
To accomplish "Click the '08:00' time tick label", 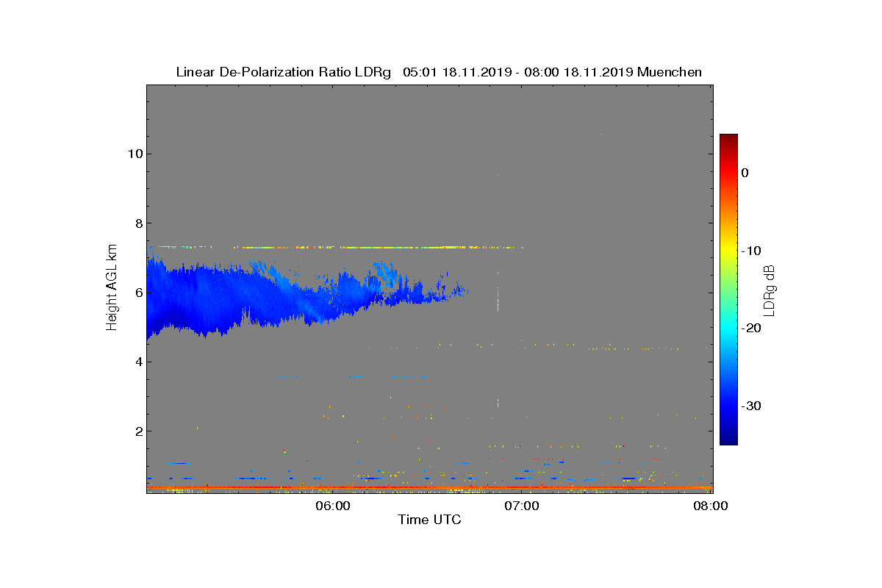I will [711, 506].
